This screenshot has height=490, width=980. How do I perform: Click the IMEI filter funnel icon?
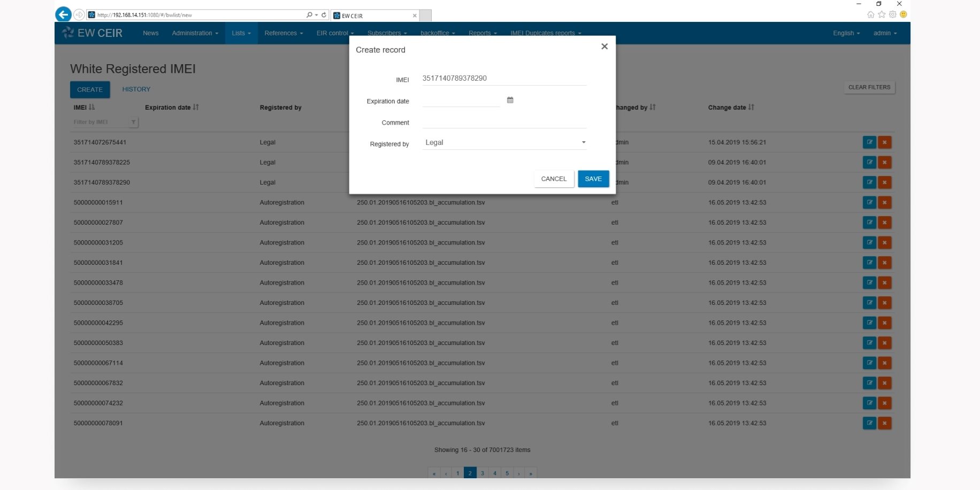133,122
